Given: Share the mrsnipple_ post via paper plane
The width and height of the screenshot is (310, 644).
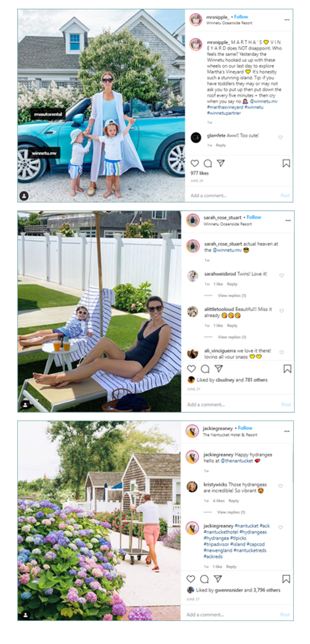Looking at the screenshot, I should 221,163.
